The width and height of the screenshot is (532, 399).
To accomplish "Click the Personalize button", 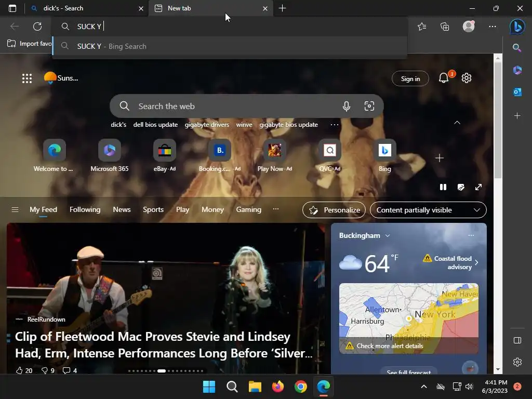I will point(334,210).
